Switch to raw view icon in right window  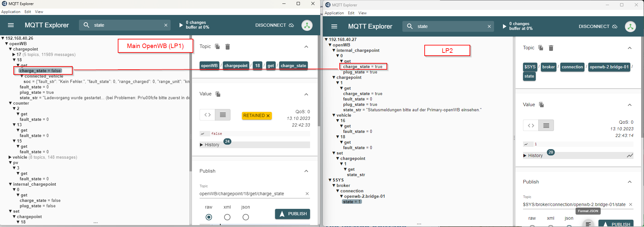pos(546,126)
